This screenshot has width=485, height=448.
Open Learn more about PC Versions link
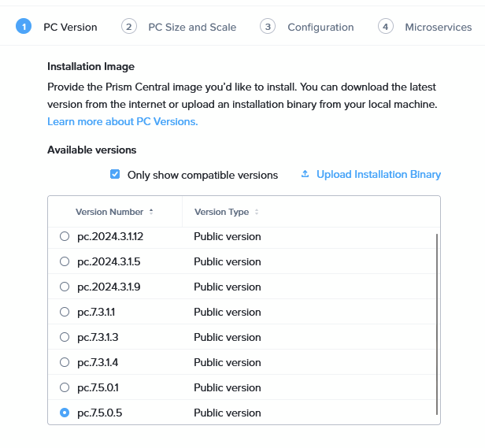[x=122, y=121]
